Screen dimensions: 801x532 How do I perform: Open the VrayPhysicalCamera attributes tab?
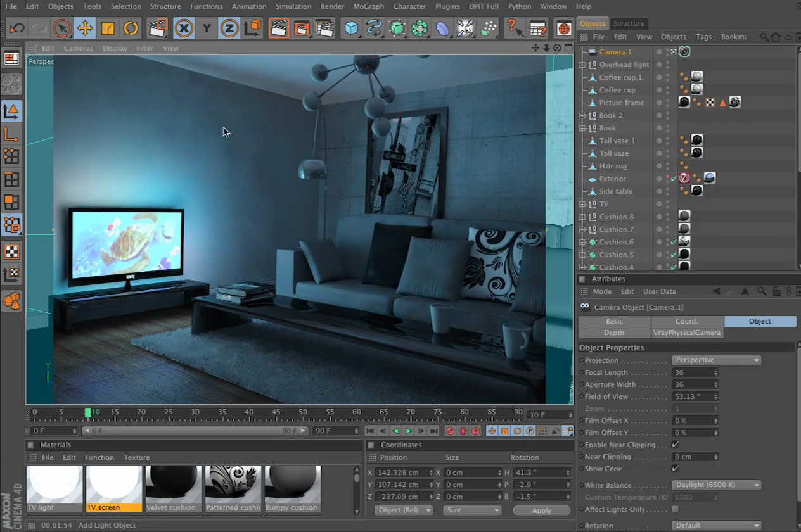coord(687,332)
